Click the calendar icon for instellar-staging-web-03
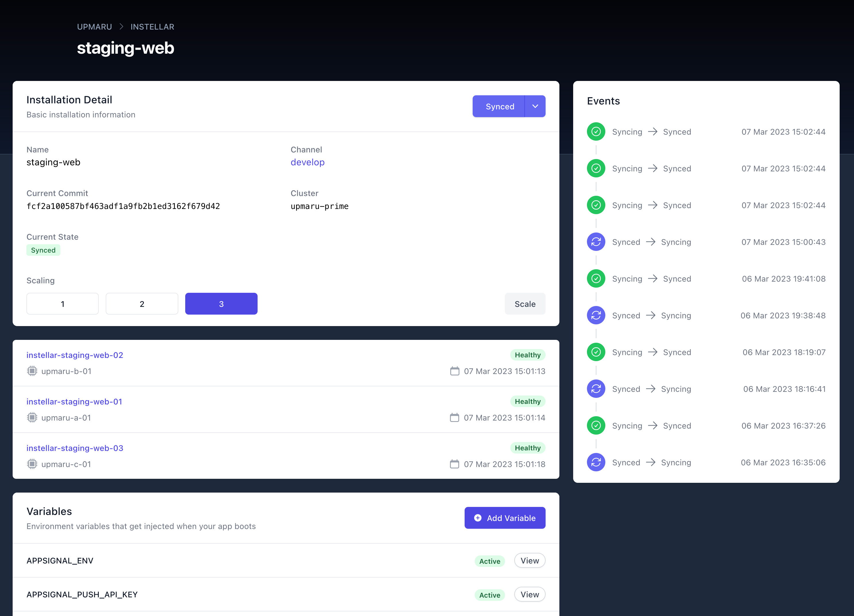 [x=455, y=464]
